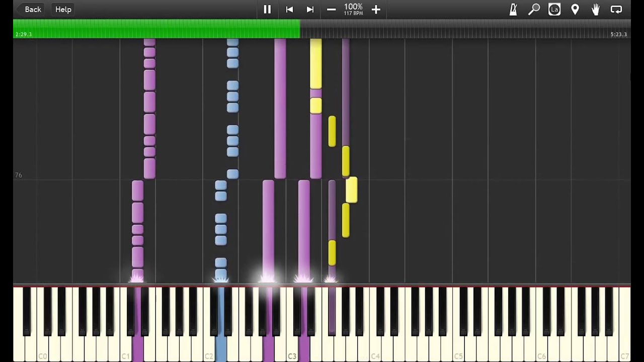Image resolution: width=644 pixels, height=362 pixels.
Task: Click the green played portion of the progress bar
Action: tap(156, 29)
